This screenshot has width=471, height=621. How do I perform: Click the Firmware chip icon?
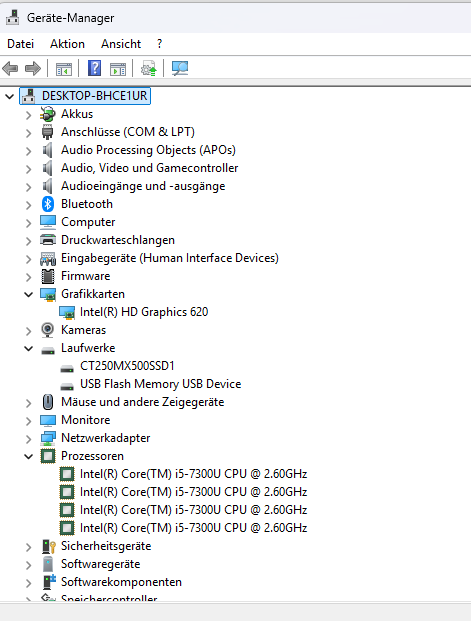tap(48, 276)
